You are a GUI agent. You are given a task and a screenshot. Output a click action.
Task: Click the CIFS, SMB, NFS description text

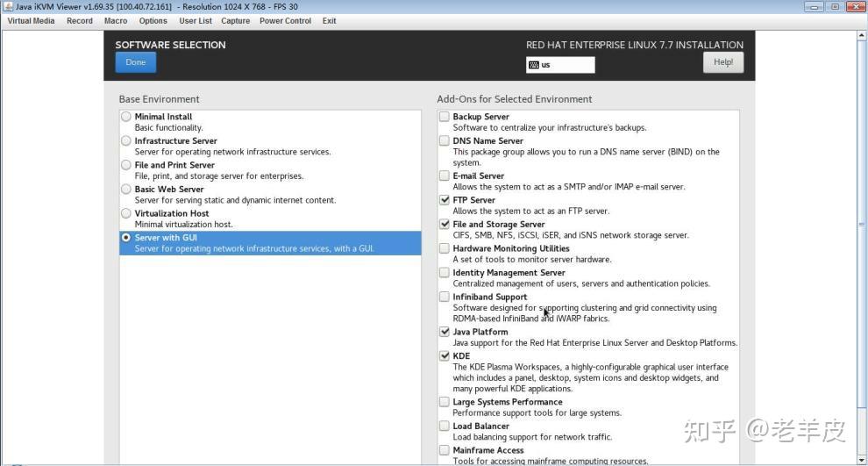pos(571,235)
